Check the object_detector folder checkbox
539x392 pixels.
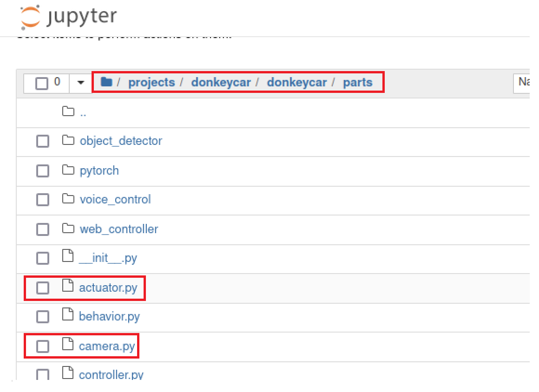coord(43,141)
